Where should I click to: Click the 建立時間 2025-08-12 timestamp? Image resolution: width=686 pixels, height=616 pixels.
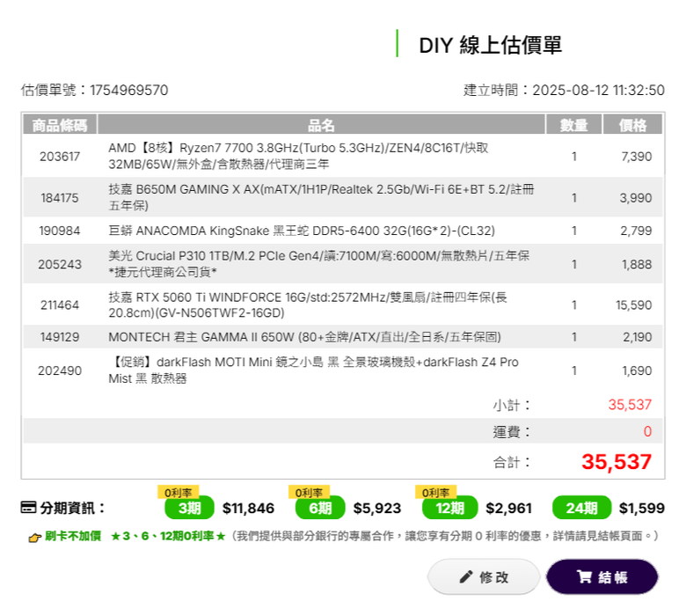click(x=564, y=90)
